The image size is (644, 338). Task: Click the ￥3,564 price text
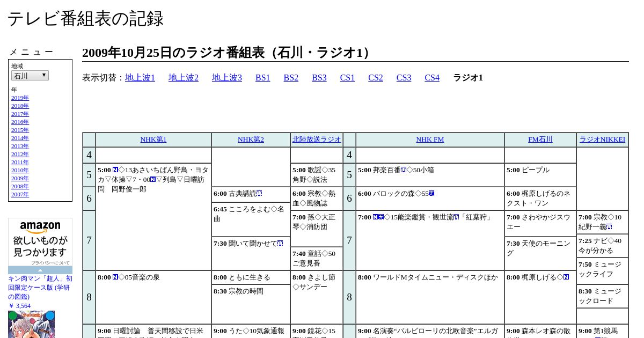[19, 306]
